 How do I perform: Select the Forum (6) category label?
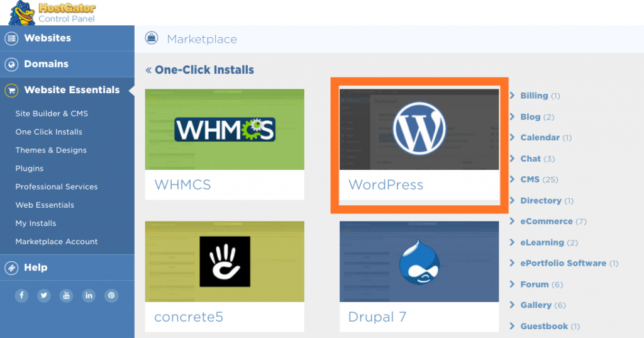tap(541, 284)
